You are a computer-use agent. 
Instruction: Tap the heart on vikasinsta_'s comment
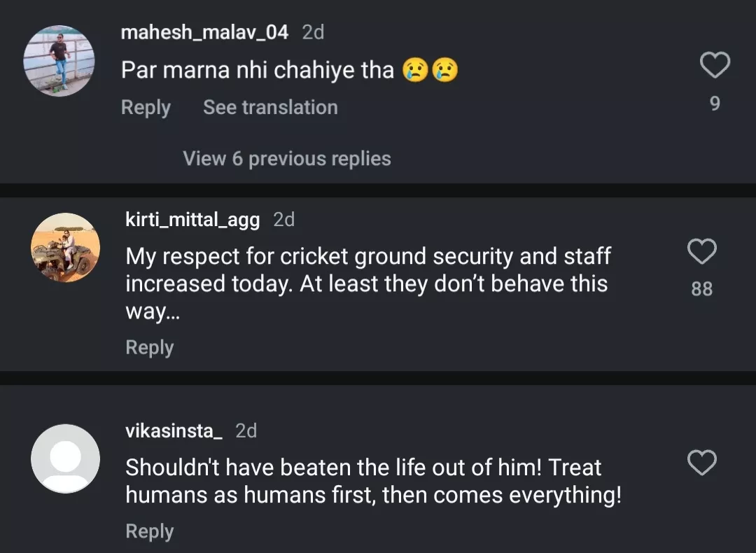[702, 463]
